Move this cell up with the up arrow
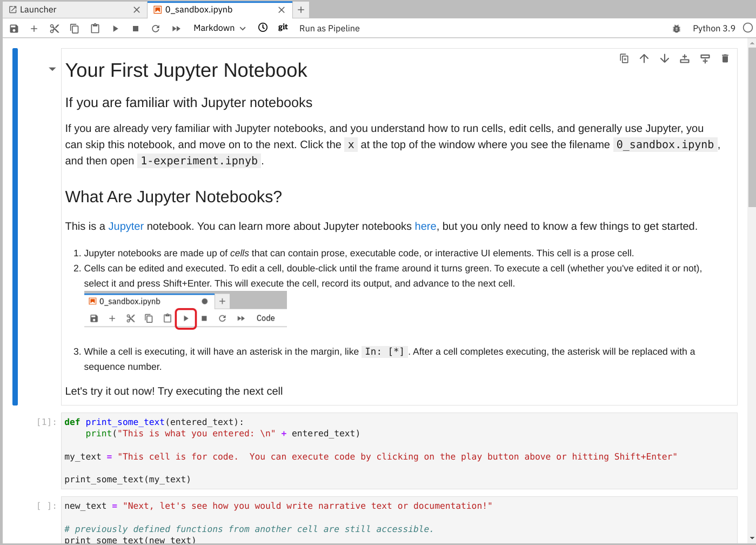Screen dimensions: 756x545 pyautogui.click(x=644, y=58)
